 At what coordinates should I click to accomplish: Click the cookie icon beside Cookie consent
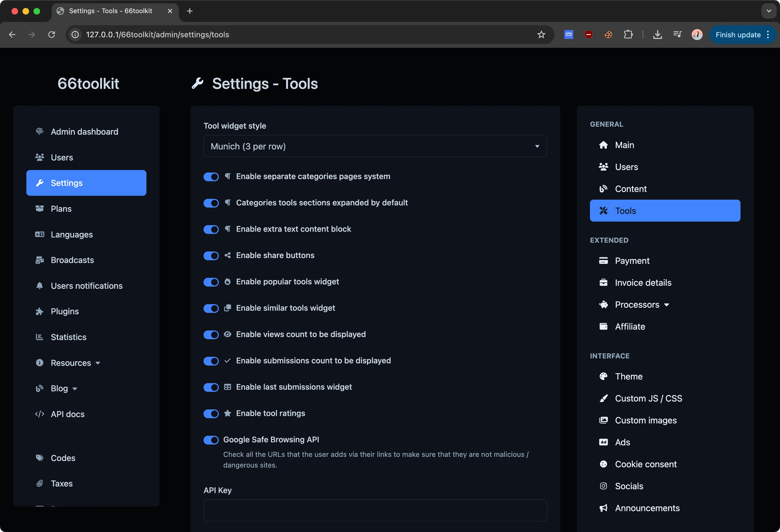(x=603, y=464)
